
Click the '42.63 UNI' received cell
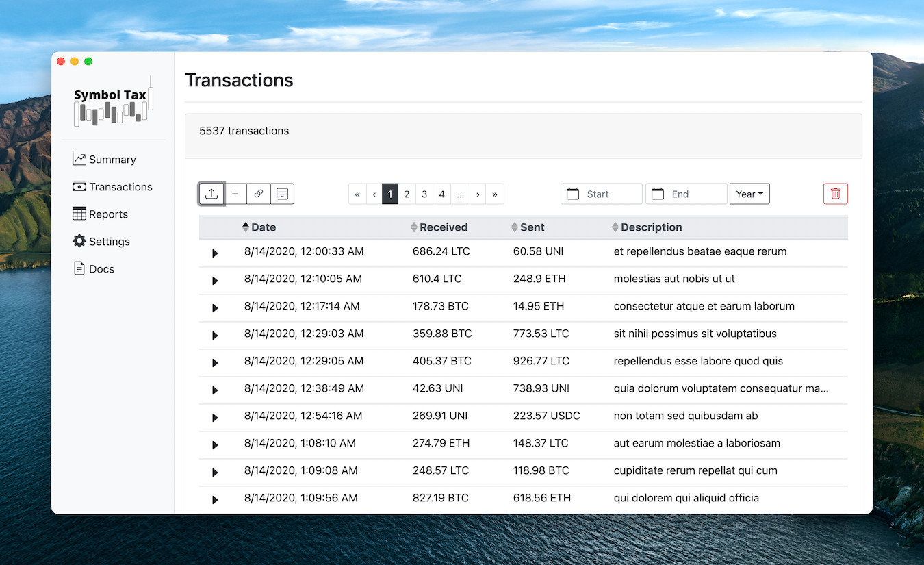pyautogui.click(x=438, y=388)
